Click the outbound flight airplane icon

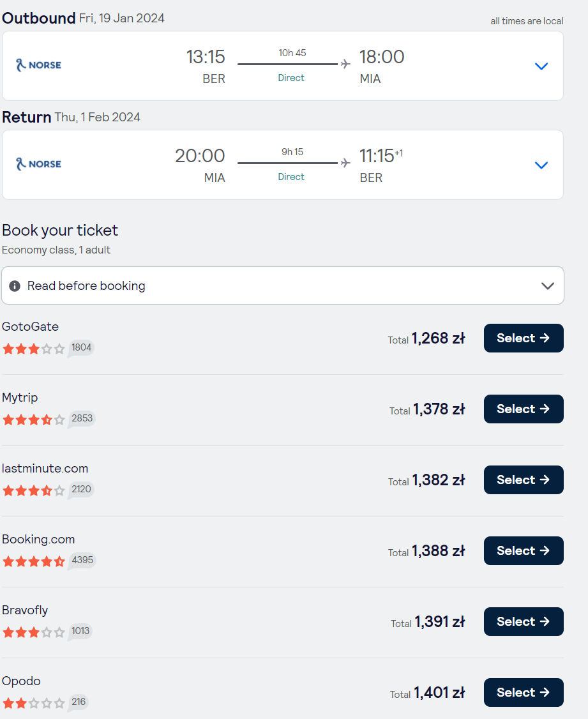[345, 64]
